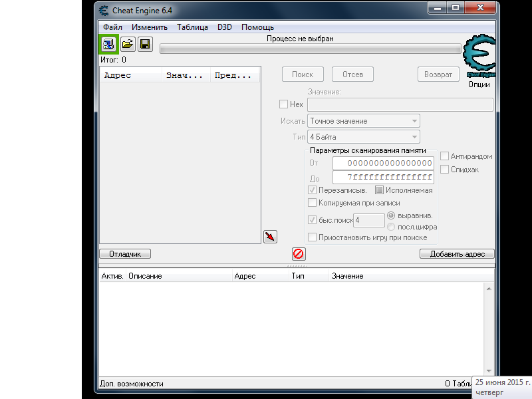Sort by Тип column header

click(309, 276)
